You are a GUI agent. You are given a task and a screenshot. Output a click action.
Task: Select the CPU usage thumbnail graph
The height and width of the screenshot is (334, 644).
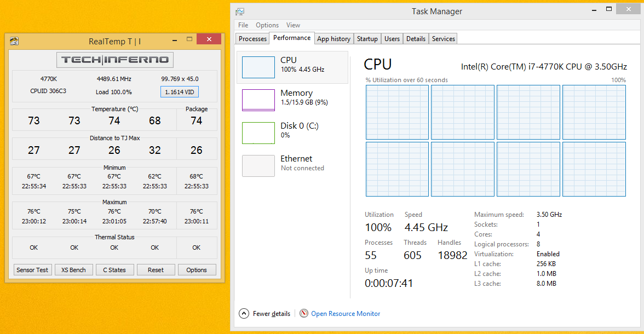tap(258, 67)
